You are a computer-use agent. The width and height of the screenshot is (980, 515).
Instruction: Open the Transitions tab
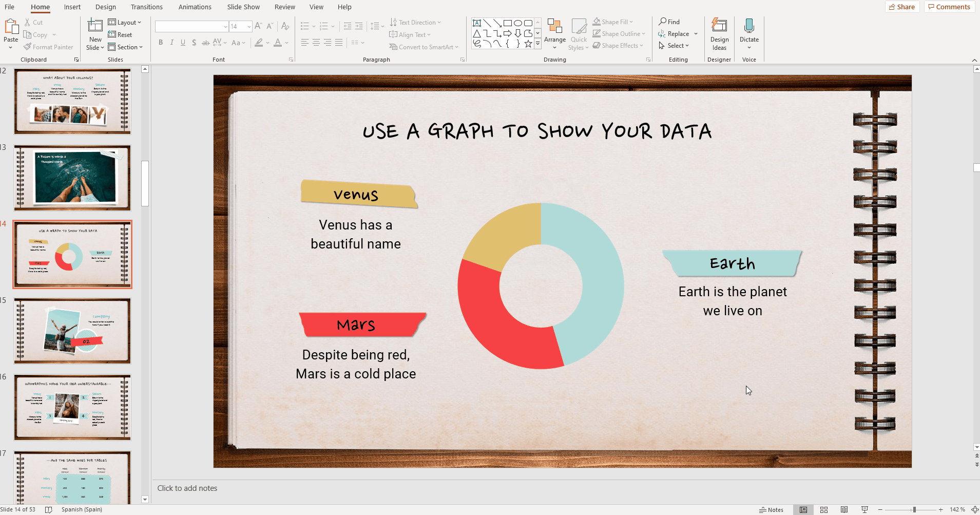146,7
